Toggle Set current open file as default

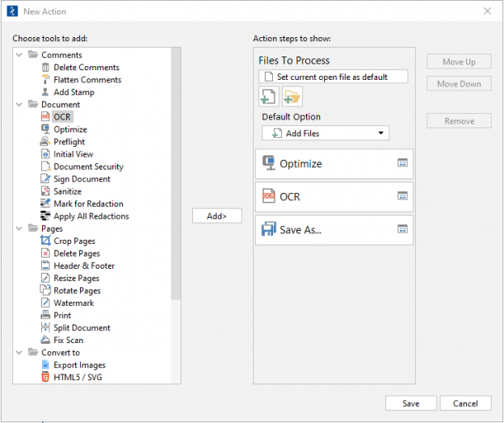[268, 77]
